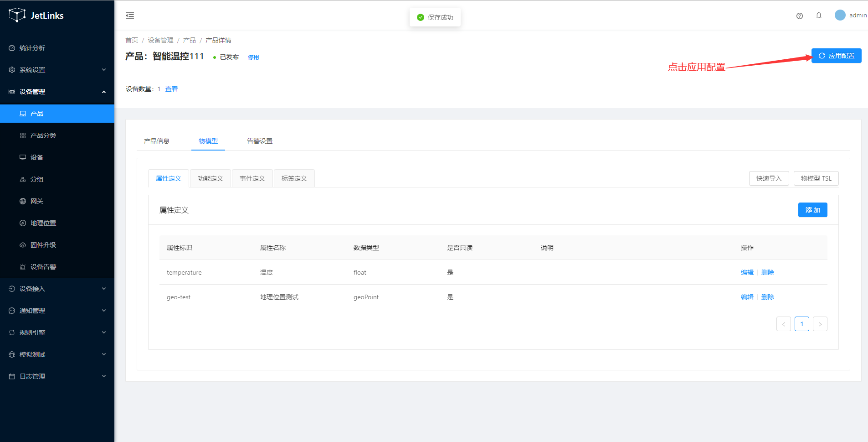Open 地理位置 in sidebar

tap(43, 223)
